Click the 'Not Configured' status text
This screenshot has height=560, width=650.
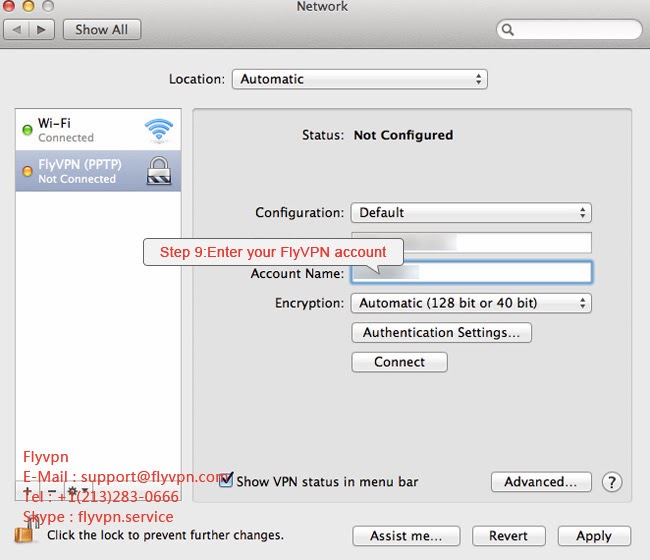[403, 135]
